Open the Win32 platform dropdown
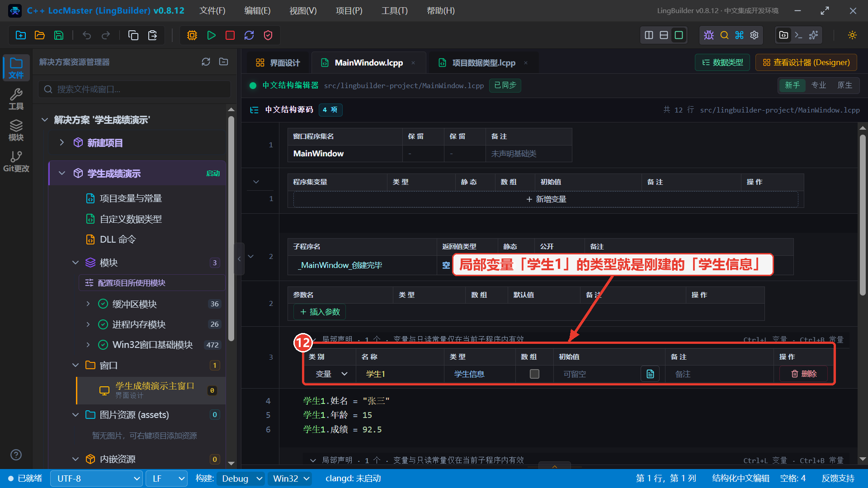The image size is (868, 488). (291, 479)
